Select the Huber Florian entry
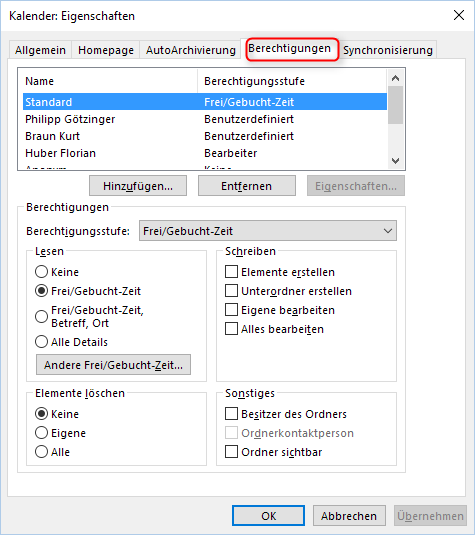Image resolution: width=475 pixels, height=535 pixels. [205, 153]
